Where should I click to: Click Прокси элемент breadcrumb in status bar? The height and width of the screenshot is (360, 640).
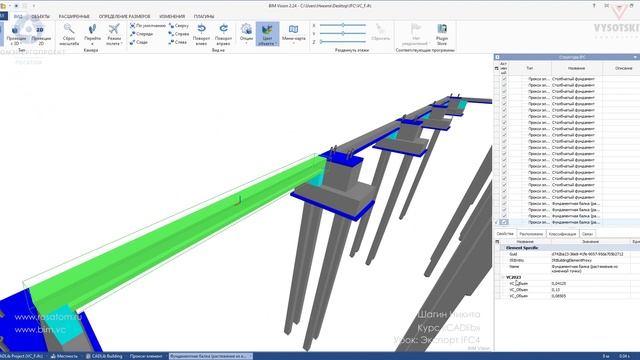[x=146, y=356]
